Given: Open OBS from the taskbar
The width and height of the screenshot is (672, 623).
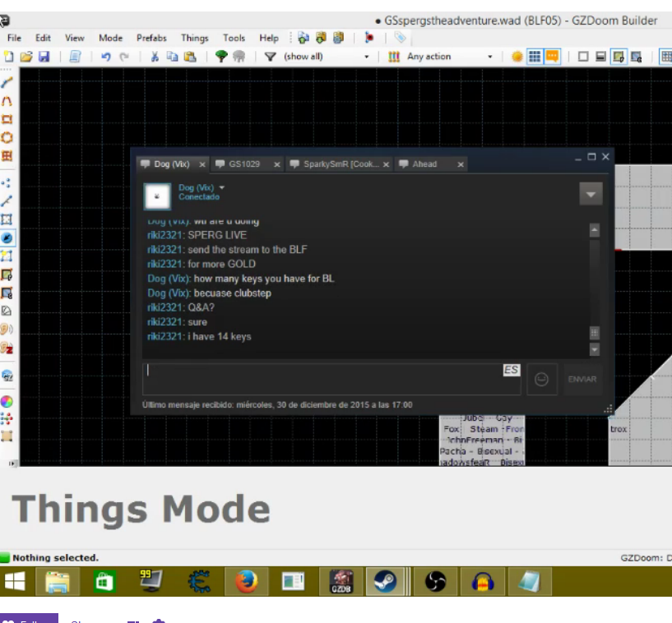Looking at the screenshot, I should tap(435, 582).
